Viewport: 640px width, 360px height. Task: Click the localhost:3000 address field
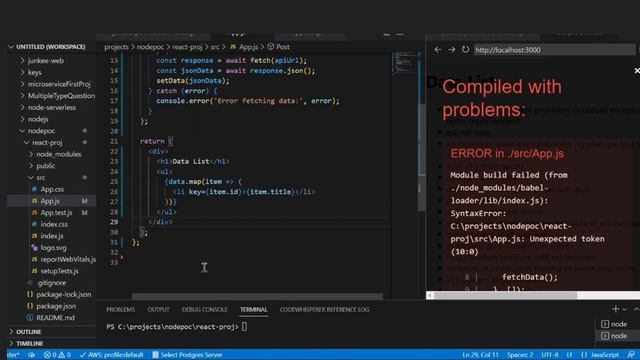click(x=554, y=50)
